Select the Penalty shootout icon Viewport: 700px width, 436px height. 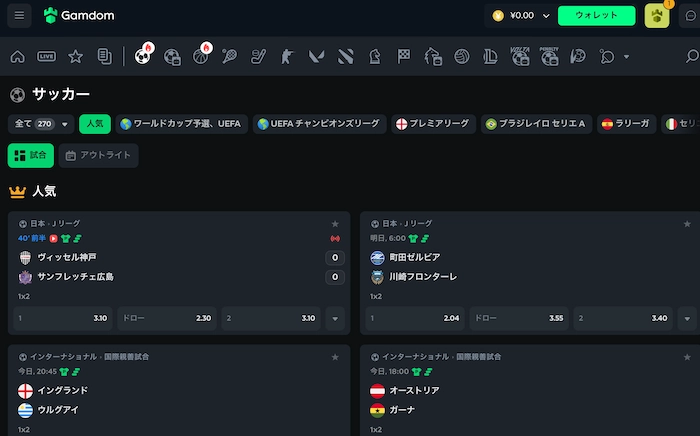(549, 57)
